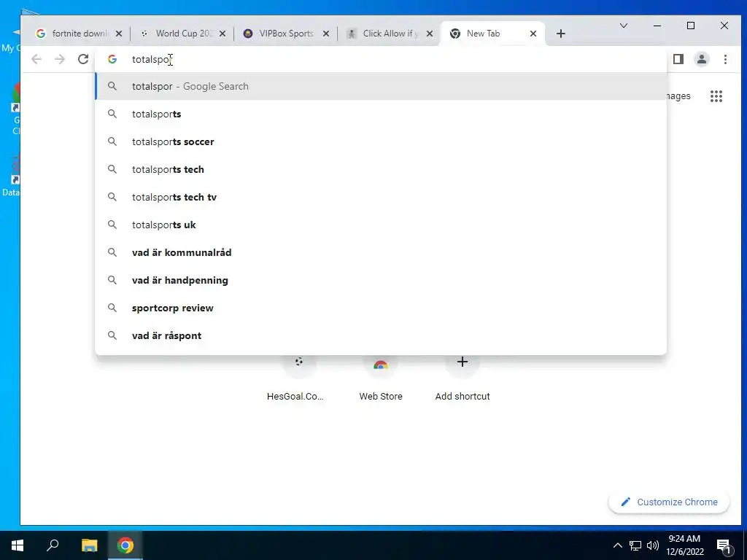Choose the 'totalsports soccer' suggestion
747x560 pixels.
click(x=381, y=141)
